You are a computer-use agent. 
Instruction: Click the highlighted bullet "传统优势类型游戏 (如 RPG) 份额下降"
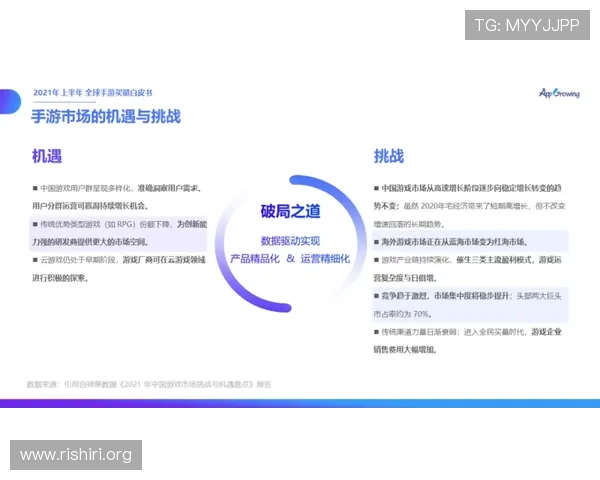pos(119,233)
